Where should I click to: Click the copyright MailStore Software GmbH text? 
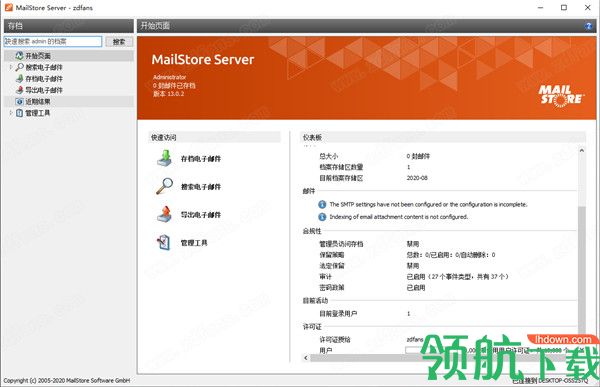coord(67,380)
